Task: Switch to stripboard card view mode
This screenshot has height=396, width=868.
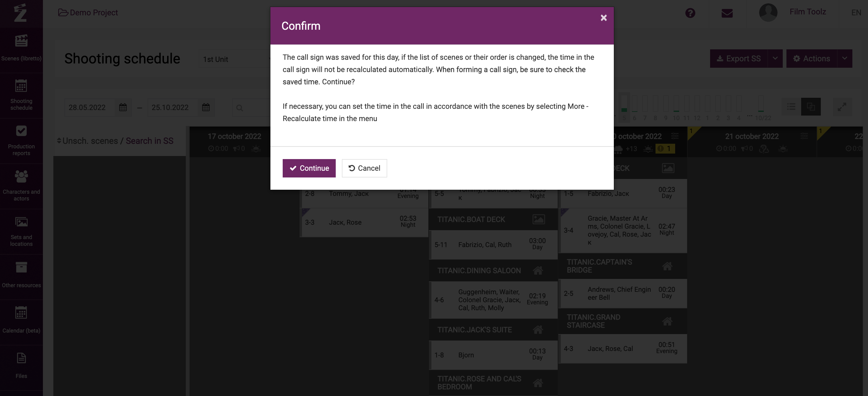Action: coord(810,107)
